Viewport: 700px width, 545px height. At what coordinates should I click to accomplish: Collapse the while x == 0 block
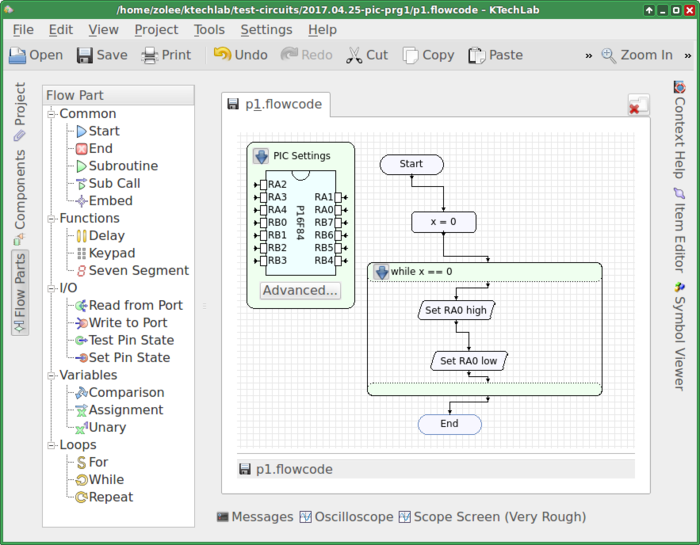(379, 271)
